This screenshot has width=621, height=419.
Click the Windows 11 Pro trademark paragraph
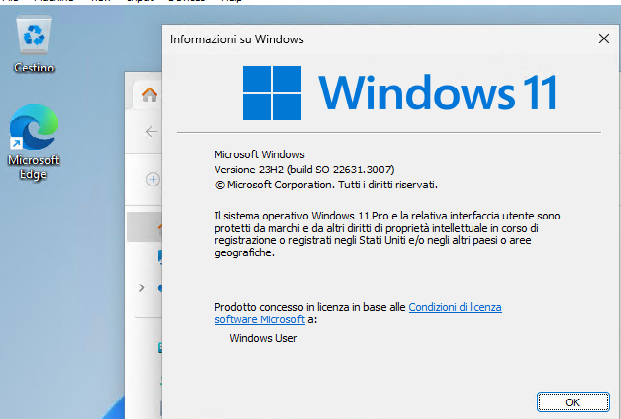(387, 234)
